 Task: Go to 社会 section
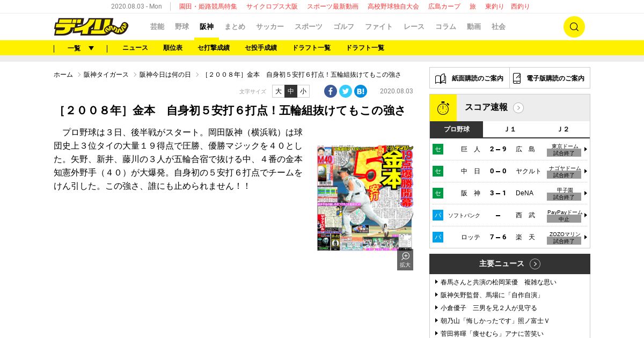click(x=499, y=27)
